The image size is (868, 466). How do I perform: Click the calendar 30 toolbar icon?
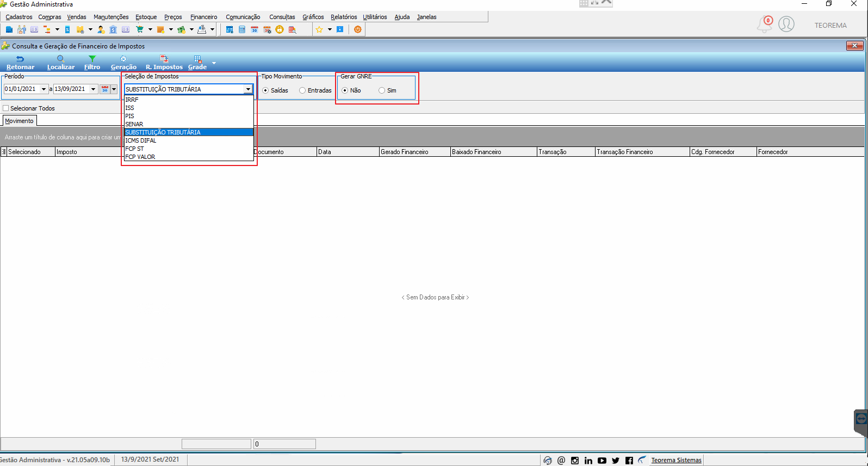tap(255, 29)
